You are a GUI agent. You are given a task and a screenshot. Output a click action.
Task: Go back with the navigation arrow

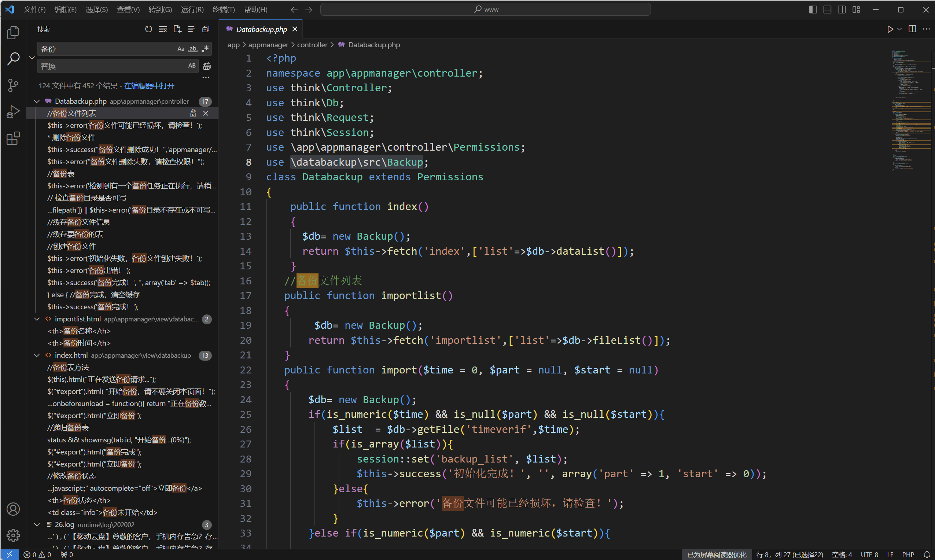point(294,10)
